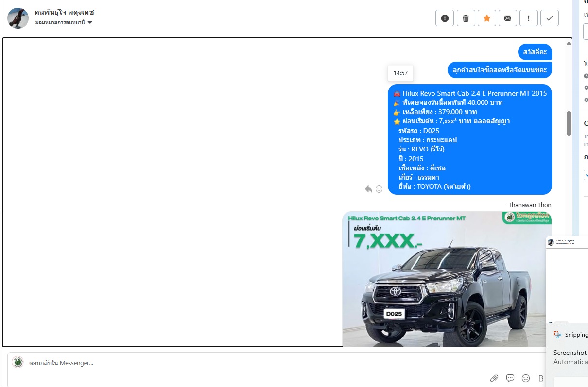Image resolution: width=588 pixels, height=387 pixels.
Task: Click the รุ่น : REVO (รีโว้) line
Action: (x=421, y=149)
